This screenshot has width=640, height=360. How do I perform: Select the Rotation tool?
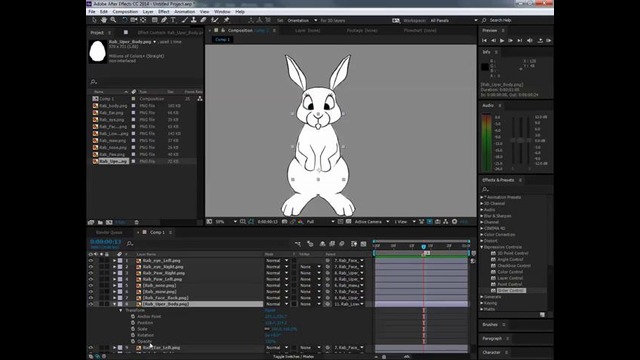tap(124, 20)
